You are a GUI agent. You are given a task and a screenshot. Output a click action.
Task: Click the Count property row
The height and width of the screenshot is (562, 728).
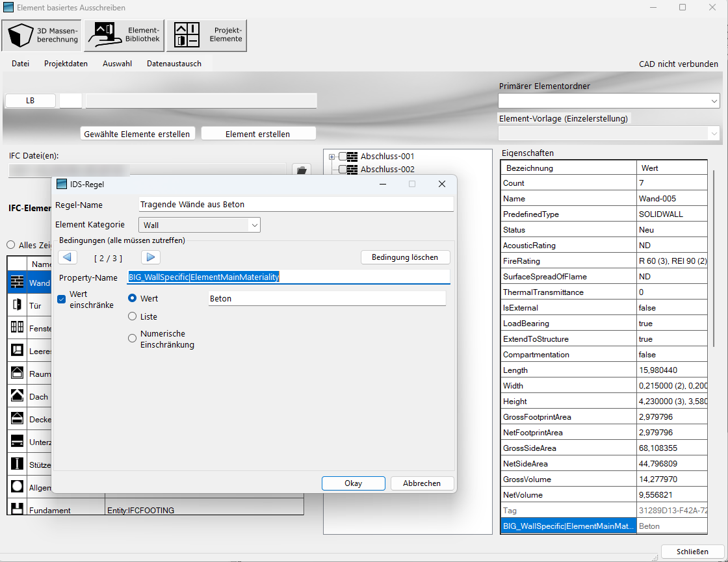(x=604, y=183)
